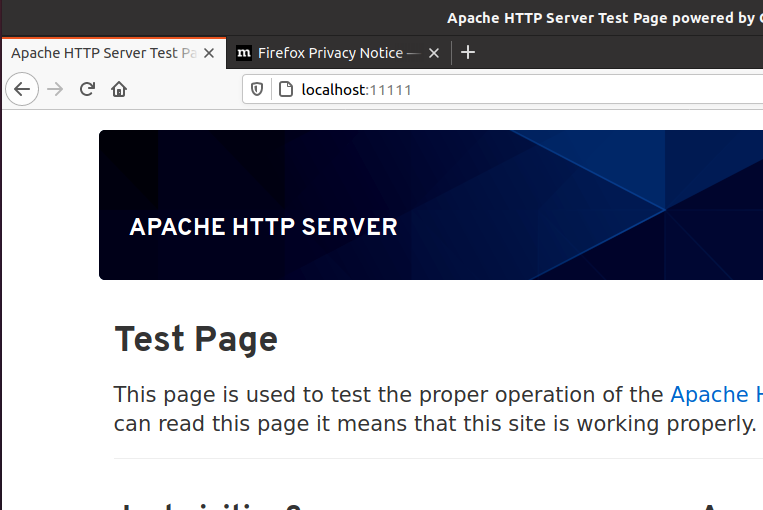
Task: Close the Apache HTTP Server Test Page tab
Action: pyautogui.click(x=209, y=53)
